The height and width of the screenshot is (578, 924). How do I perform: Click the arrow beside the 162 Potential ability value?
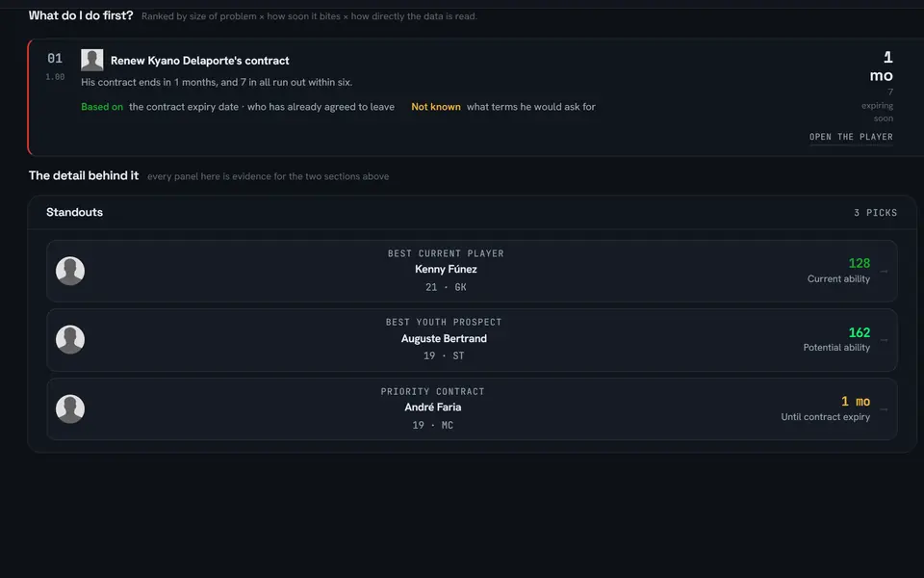[884, 340]
